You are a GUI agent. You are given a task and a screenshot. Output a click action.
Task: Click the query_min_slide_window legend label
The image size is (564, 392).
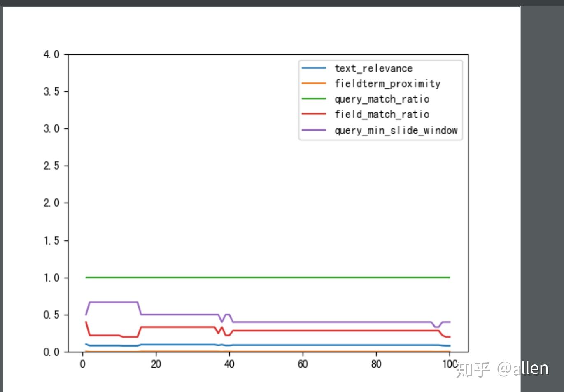click(x=396, y=130)
